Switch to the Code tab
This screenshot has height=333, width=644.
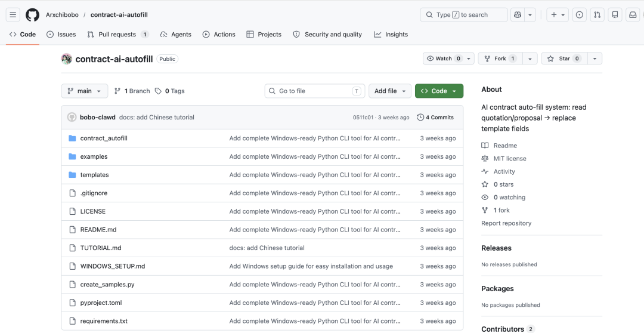point(23,35)
